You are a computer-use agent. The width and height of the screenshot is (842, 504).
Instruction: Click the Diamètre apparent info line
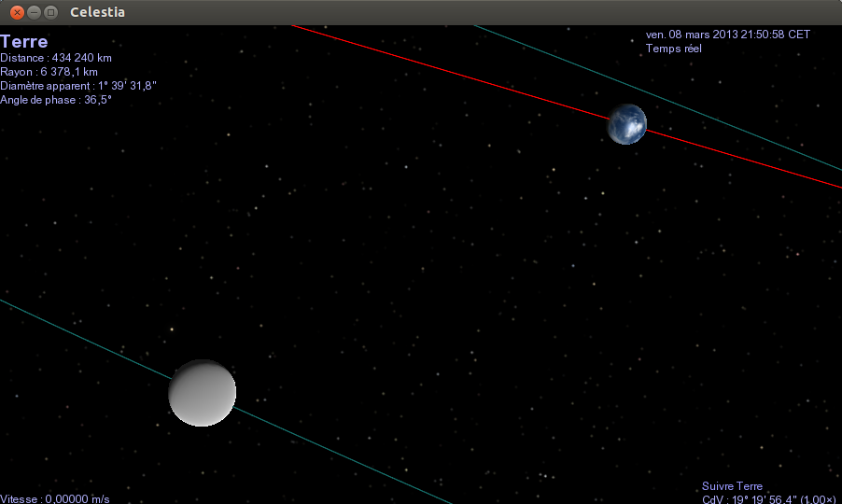[x=78, y=86]
